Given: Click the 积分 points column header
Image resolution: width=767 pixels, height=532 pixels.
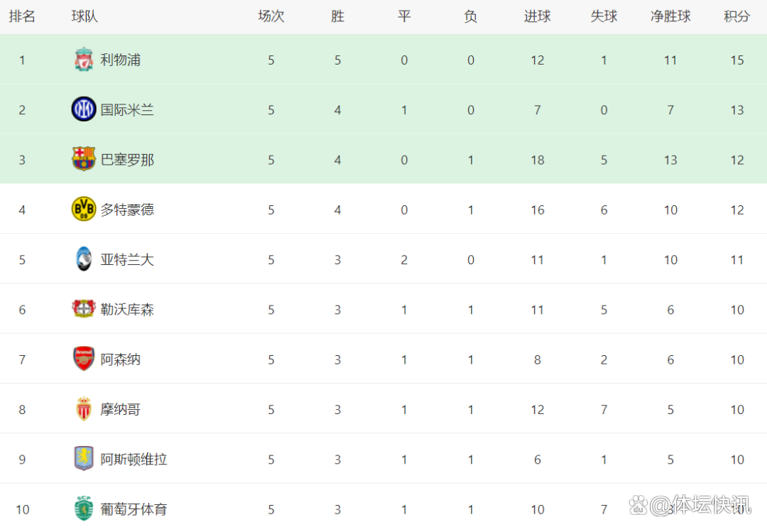Looking at the screenshot, I should pyautogui.click(x=736, y=16).
